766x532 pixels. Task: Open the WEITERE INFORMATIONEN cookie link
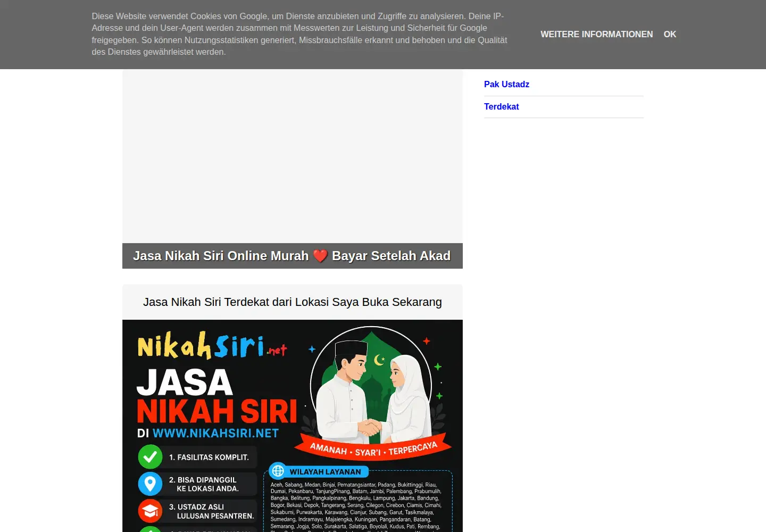pyautogui.click(x=596, y=34)
